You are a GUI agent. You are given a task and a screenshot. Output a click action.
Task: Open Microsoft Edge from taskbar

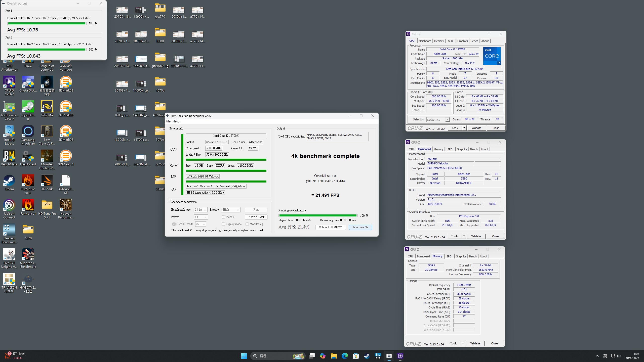tap(345, 356)
